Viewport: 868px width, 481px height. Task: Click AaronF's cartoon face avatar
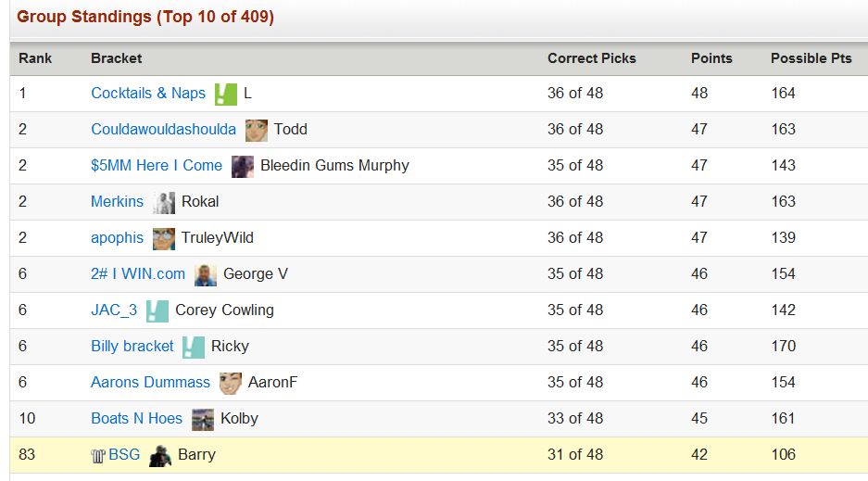pyautogui.click(x=231, y=383)
